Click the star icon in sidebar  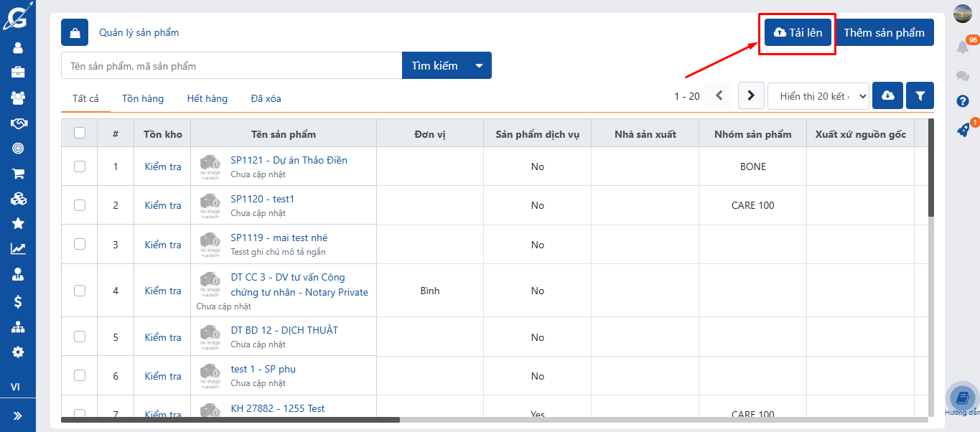coord(18,224)
